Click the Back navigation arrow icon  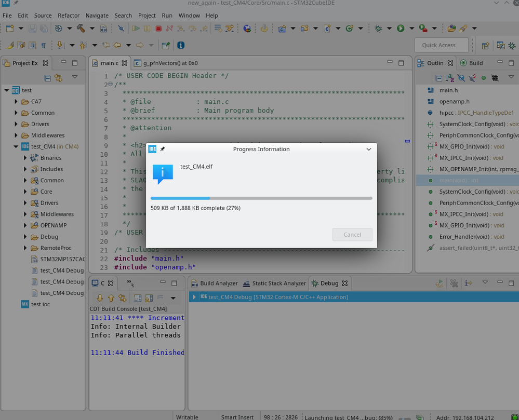point(117,45)
